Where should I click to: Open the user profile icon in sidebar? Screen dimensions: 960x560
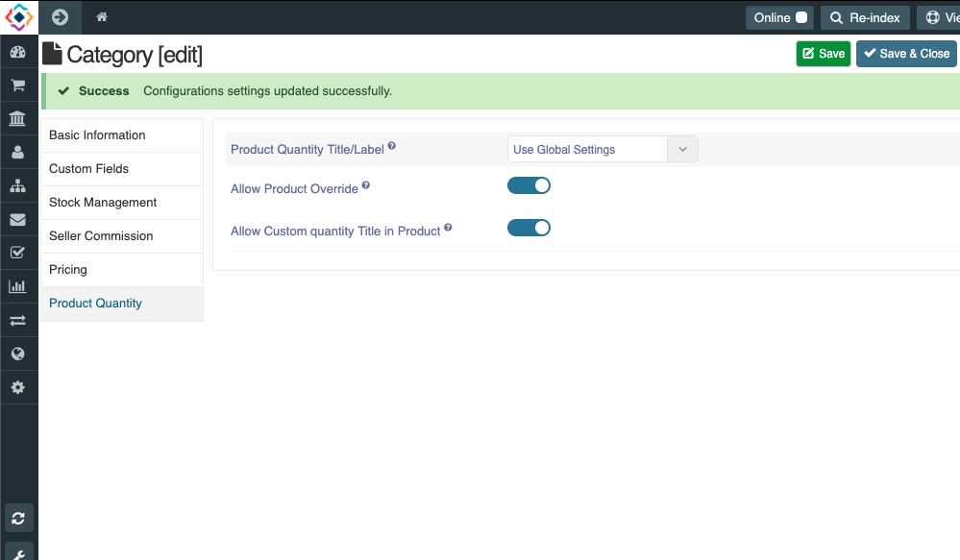(x=17, y=152)
